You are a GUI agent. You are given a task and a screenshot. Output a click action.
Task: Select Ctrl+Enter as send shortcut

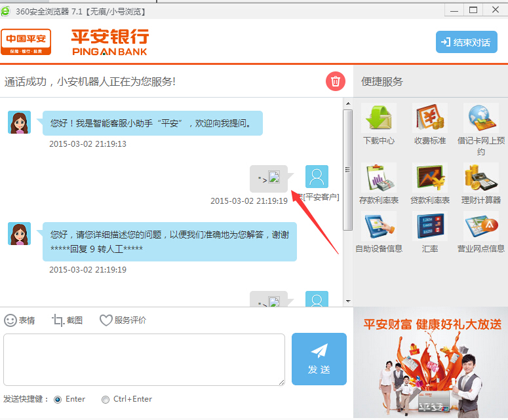tap(106, 400)
